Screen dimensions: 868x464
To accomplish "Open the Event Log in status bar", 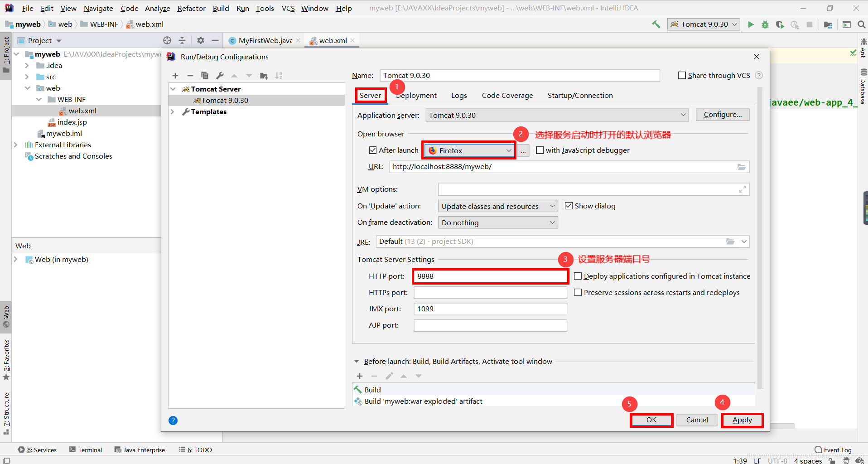I will pyautogui.click(x=833, y=450).
